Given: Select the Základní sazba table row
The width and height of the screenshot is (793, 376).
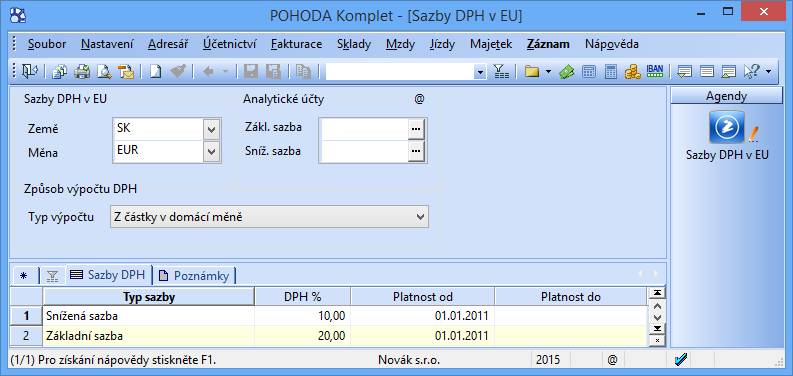Looking at the screenshot, I should [329, 336].
